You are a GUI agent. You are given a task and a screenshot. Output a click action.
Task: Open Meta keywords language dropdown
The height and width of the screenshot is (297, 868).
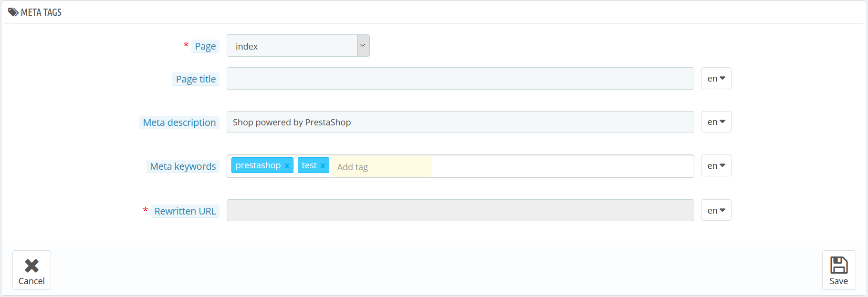click(716, 166)
